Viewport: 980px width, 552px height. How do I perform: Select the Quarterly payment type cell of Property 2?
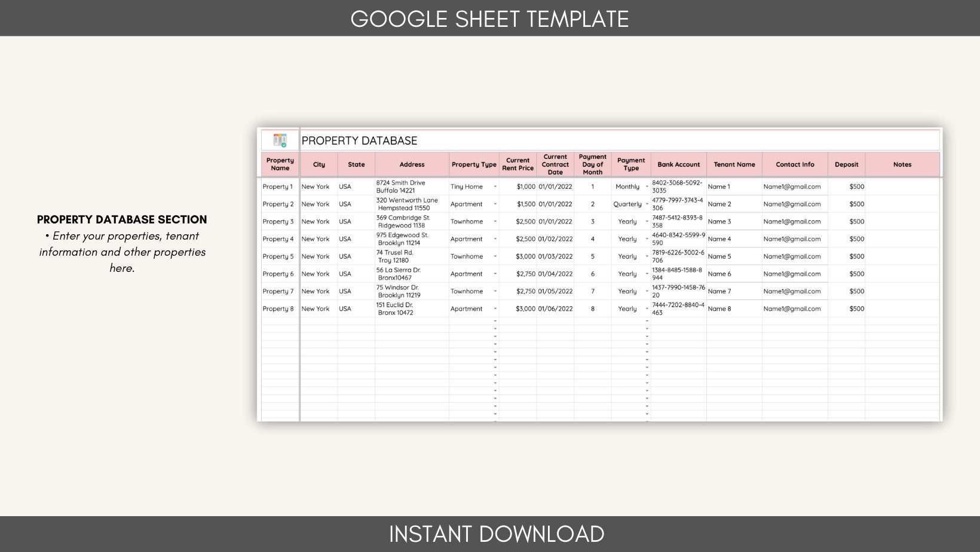pyautogui.click(x=629, y=204)
